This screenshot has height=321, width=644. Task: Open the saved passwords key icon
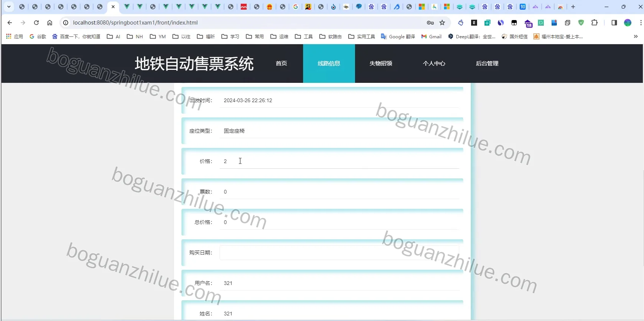click(x=430, y=23)
